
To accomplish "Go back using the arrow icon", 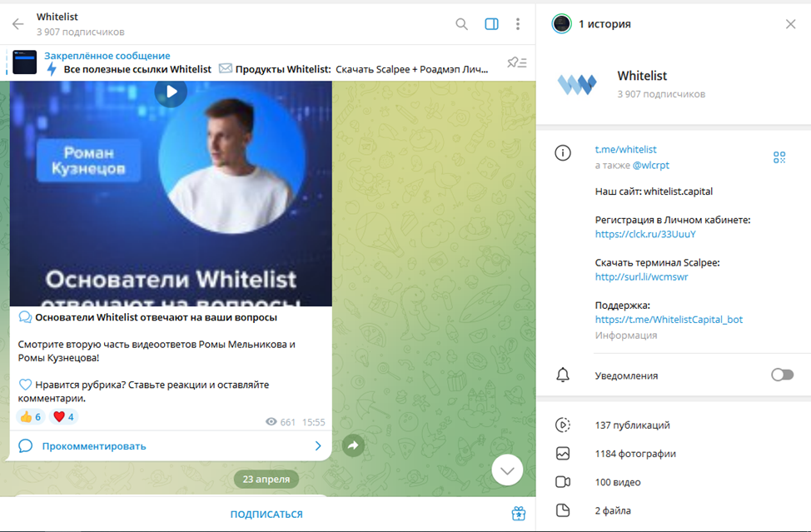I will (18, 24).
